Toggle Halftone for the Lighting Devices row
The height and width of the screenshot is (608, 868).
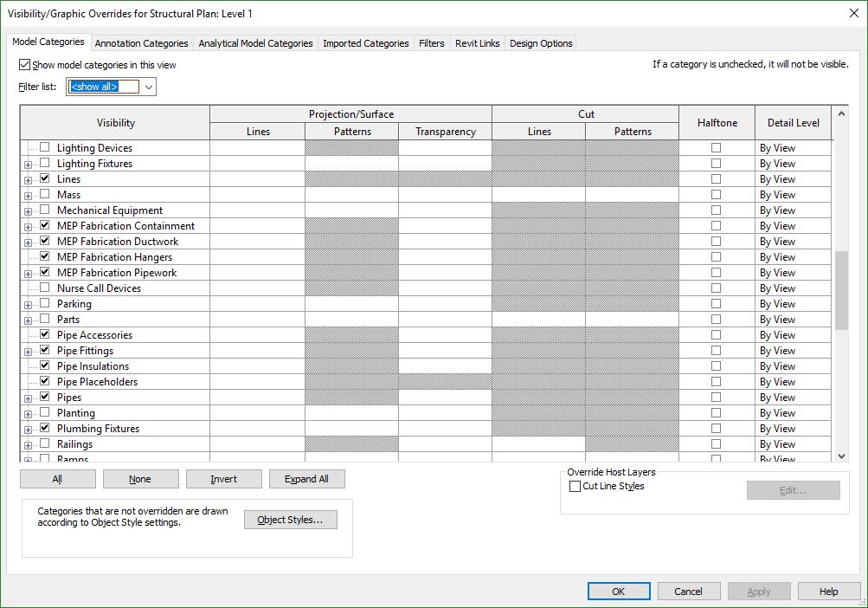pos(717,147)
